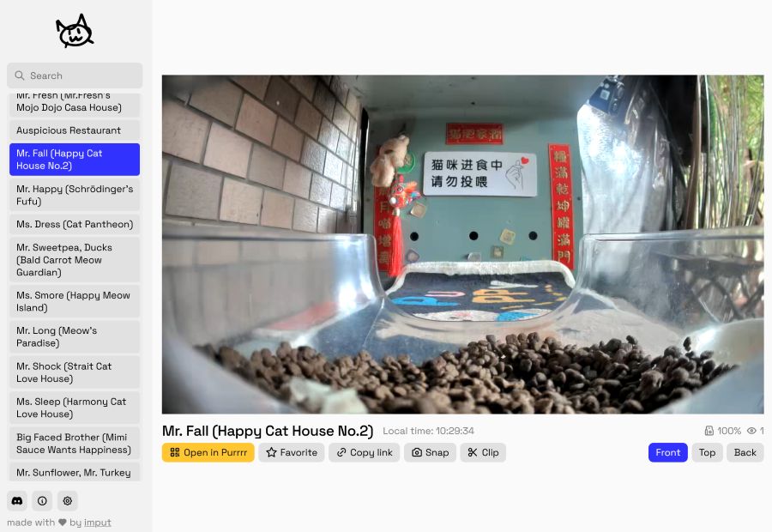Click the live camera video feed
The width and height of the screenshot is (772, 532).
click(x=463, y=245)
